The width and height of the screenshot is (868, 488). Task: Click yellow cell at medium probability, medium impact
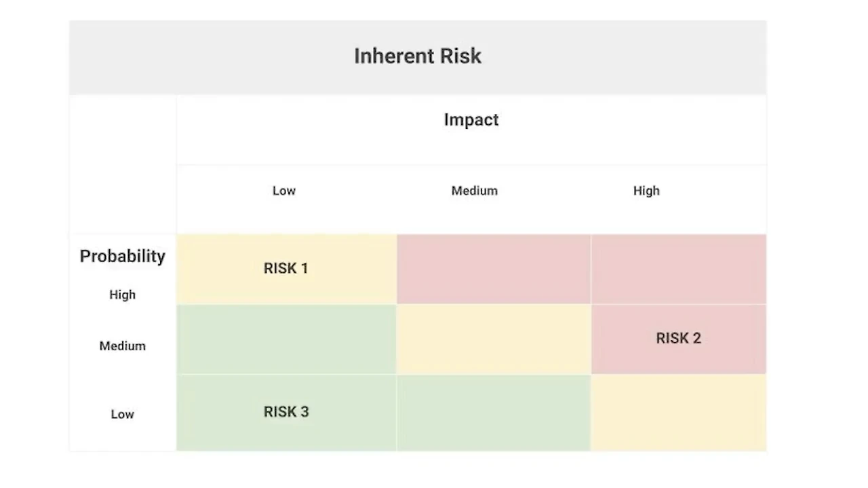point(494,339)
